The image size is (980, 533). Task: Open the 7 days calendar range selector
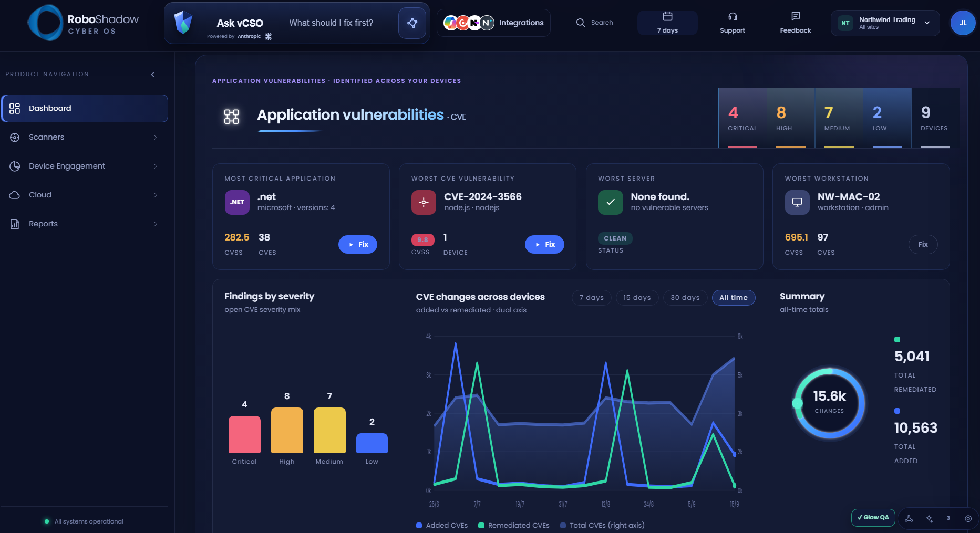(x=667, y=23)
